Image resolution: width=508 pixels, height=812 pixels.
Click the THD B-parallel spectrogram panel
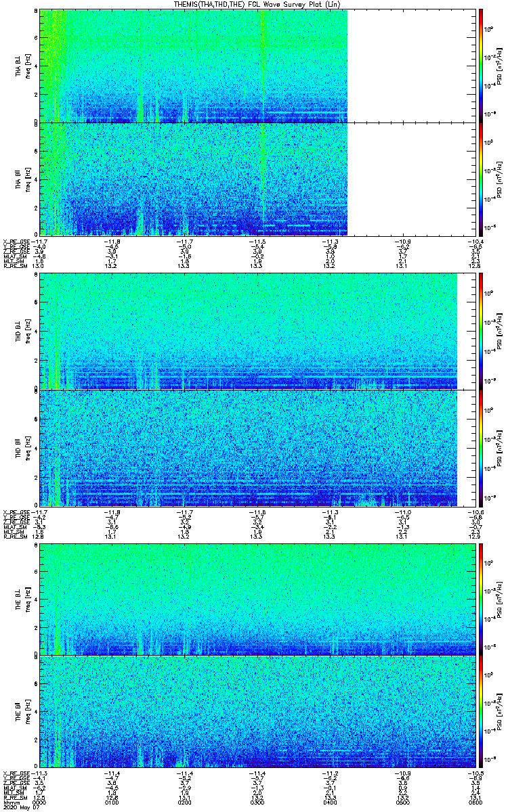[257, 447]
